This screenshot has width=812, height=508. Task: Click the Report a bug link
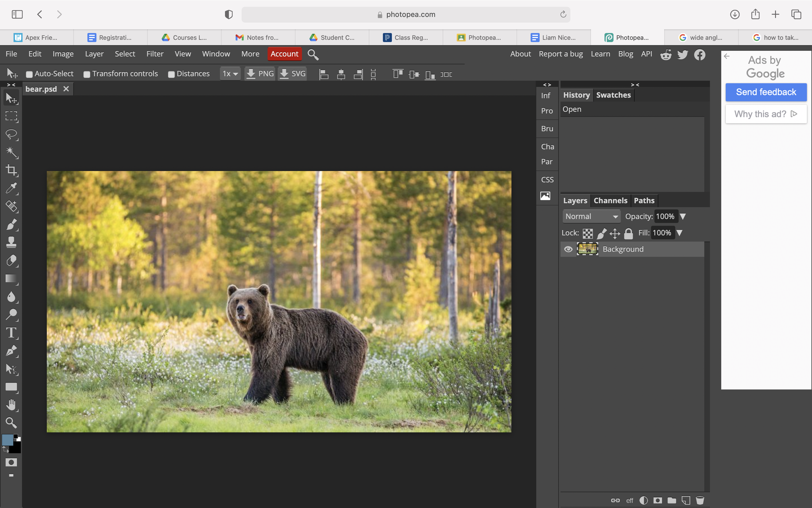point(561,54)
